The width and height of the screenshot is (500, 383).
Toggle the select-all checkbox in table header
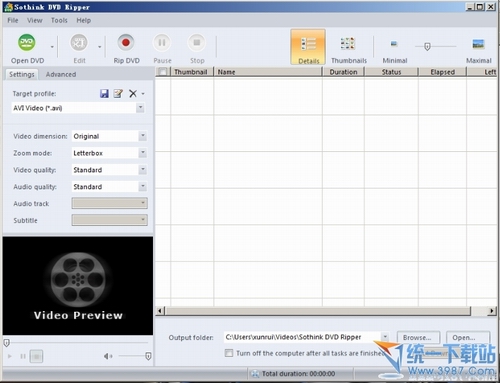click(x=163, y=72)
